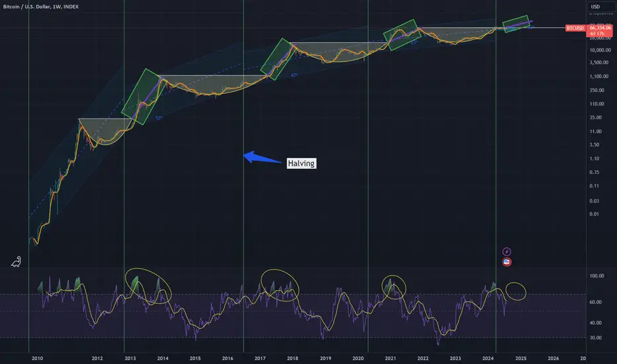
Task: Click the RSI 40.00 scale label
Action: 595,323
